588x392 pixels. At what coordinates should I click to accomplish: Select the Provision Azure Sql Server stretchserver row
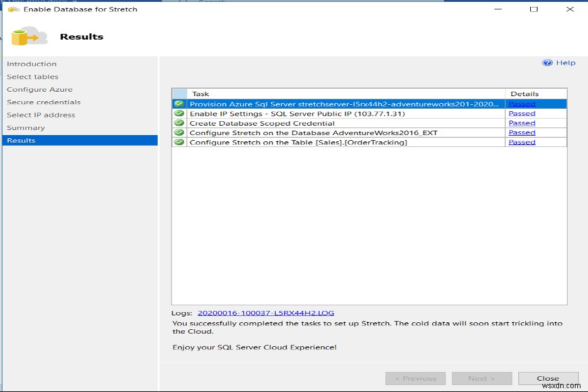pyautogui.click(x=369, y=104)
